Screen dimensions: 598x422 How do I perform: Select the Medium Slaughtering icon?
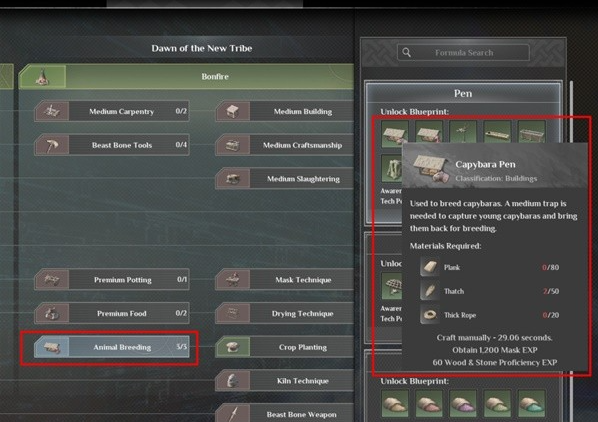point(233,178)
